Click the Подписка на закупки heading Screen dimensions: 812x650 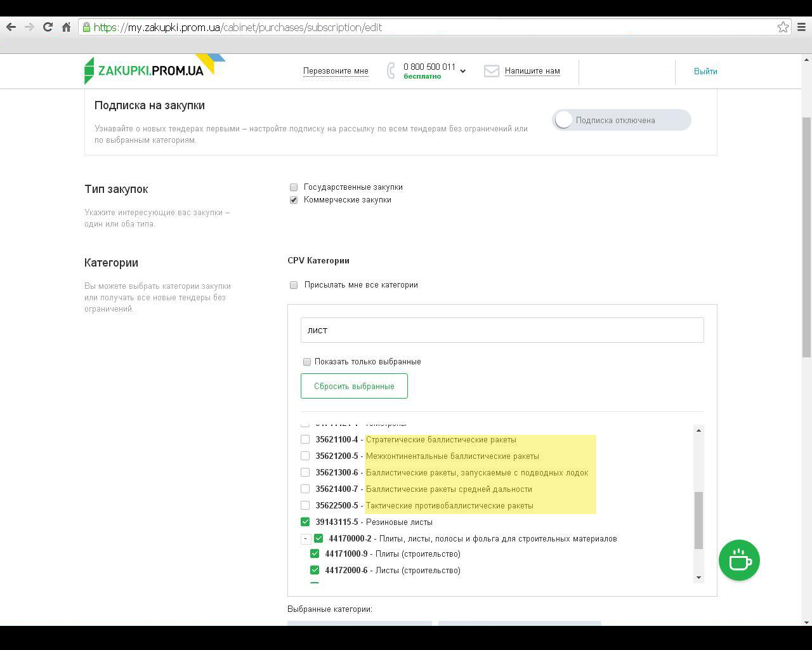[150, 105]
